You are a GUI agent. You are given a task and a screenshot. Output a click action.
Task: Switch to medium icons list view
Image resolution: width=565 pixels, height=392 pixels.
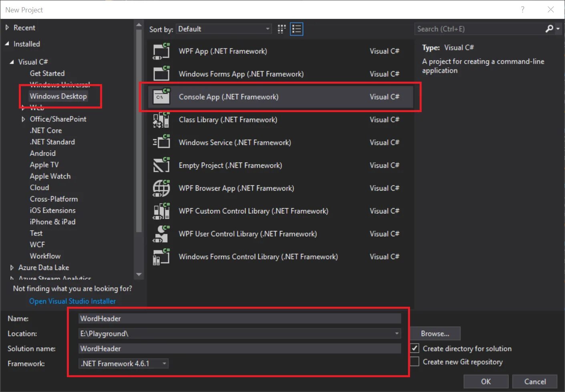point(296,29)
